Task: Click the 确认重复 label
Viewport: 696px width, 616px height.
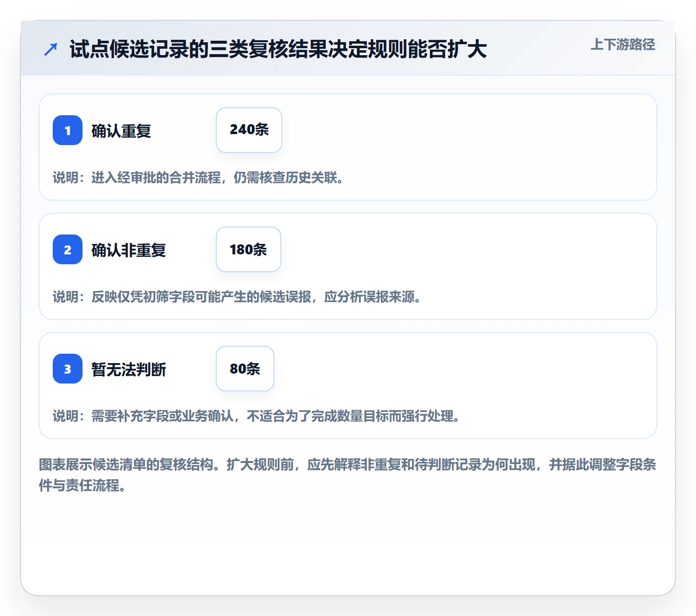Action: pos(121,131)
